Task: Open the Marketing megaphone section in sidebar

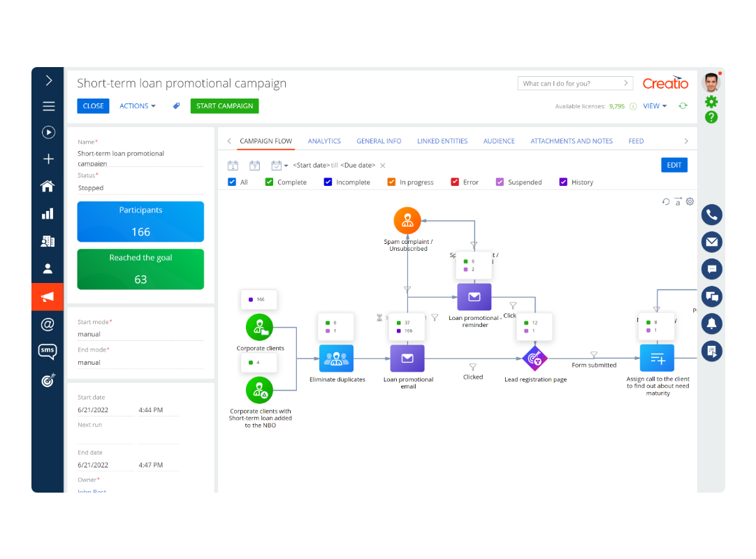Action: coord(48,297)
